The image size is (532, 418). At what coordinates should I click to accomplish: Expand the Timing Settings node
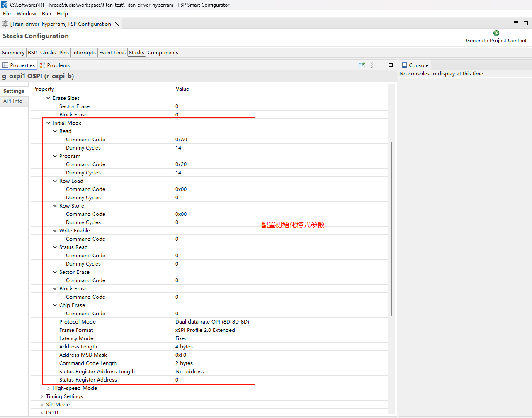coord(42,396)
